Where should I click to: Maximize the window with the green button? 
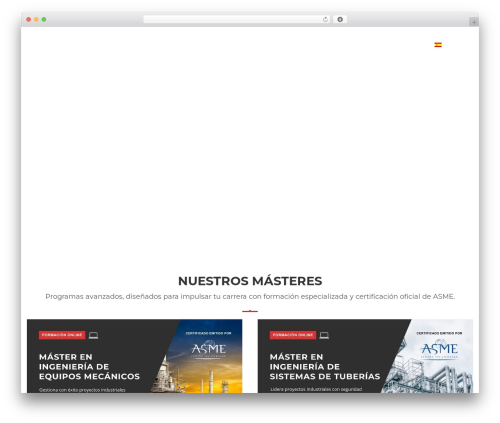pyautogui.click(x=44, y=20)
